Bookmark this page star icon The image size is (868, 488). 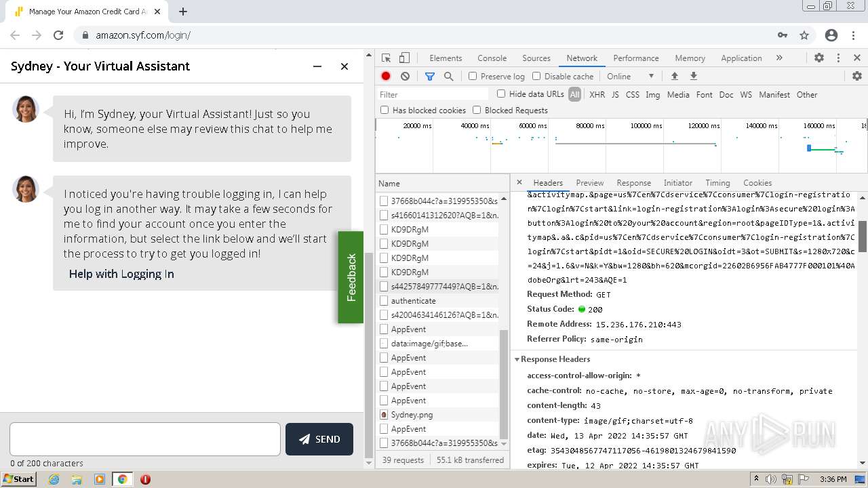point(804,35)
